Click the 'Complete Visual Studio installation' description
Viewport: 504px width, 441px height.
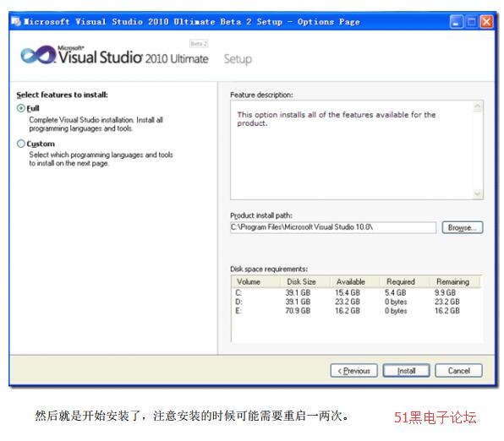pyautogui.click(x=96, y=124)
